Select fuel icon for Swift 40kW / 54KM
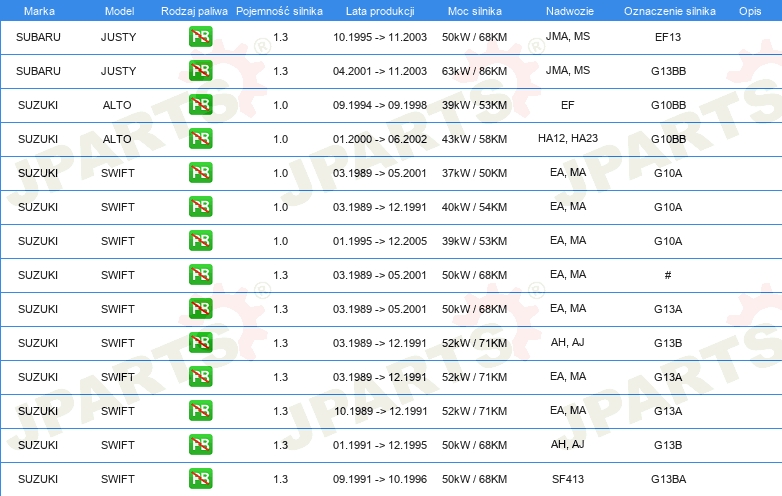The width and height of the screenshot is (782, 496). click(200, 207)
